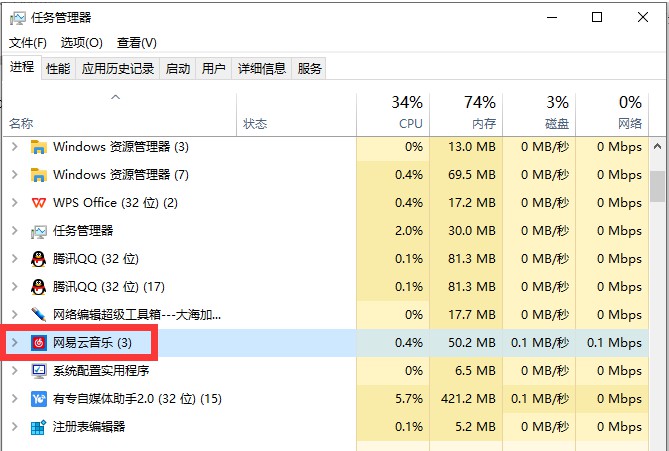Maximize the Task Manager window
The width and height of the screenshot is (669, 451).
(597, 17)
